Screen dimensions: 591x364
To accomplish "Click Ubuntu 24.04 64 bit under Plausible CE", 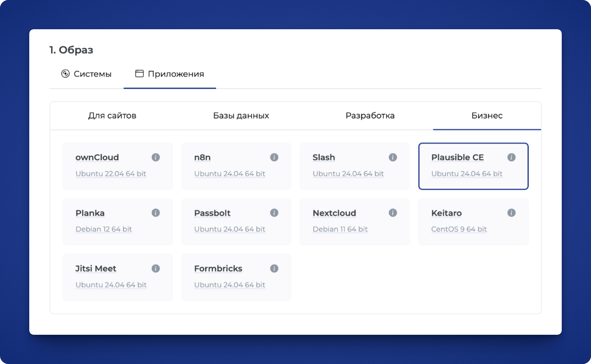I will click(x=467, y=174).
